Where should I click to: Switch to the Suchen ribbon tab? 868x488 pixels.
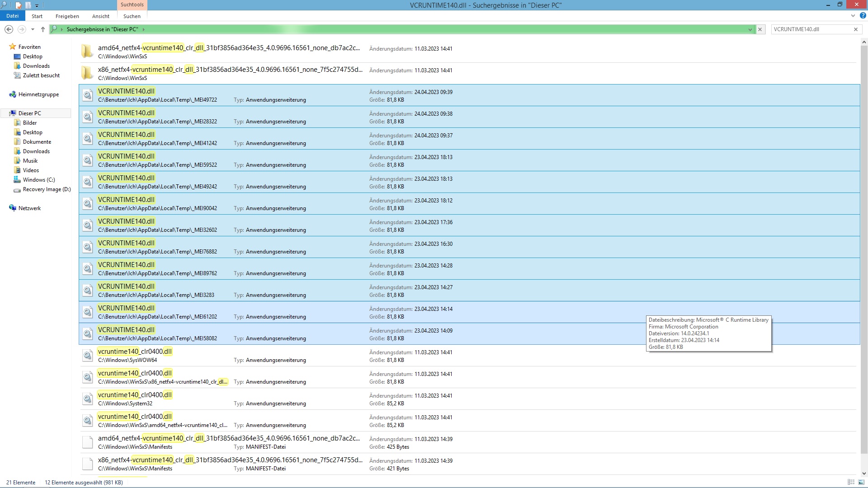click(132, 16)
